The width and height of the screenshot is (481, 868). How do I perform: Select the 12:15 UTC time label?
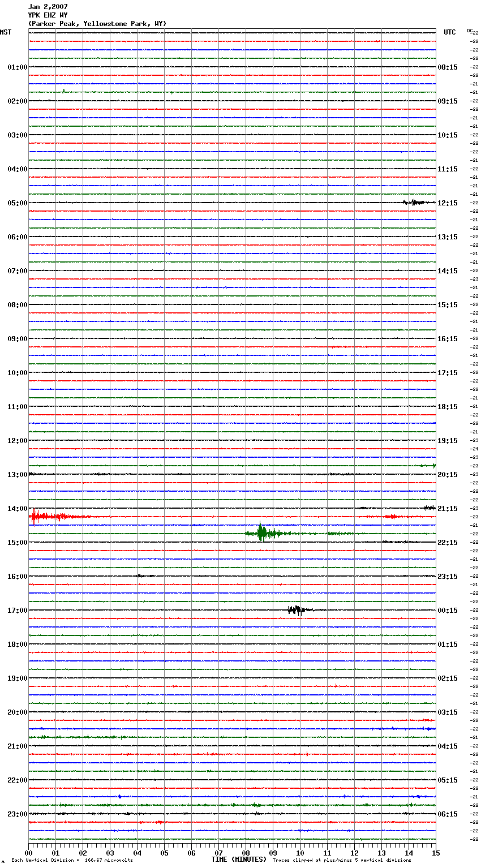pyautogui.click(x=448, y=203)
